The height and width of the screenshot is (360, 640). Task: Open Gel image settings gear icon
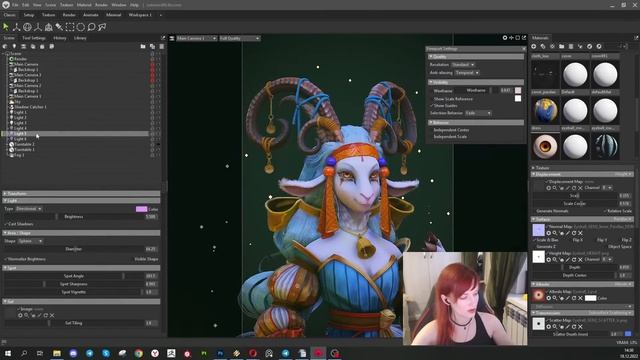coord(20,316)
